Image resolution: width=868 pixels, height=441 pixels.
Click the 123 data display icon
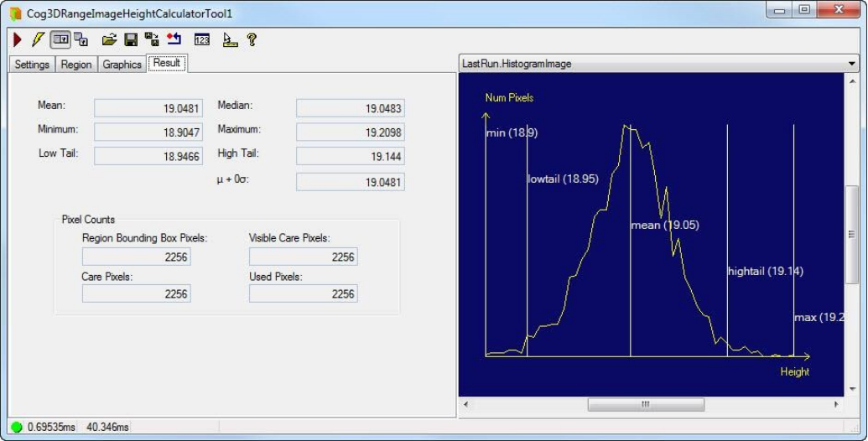202,40
